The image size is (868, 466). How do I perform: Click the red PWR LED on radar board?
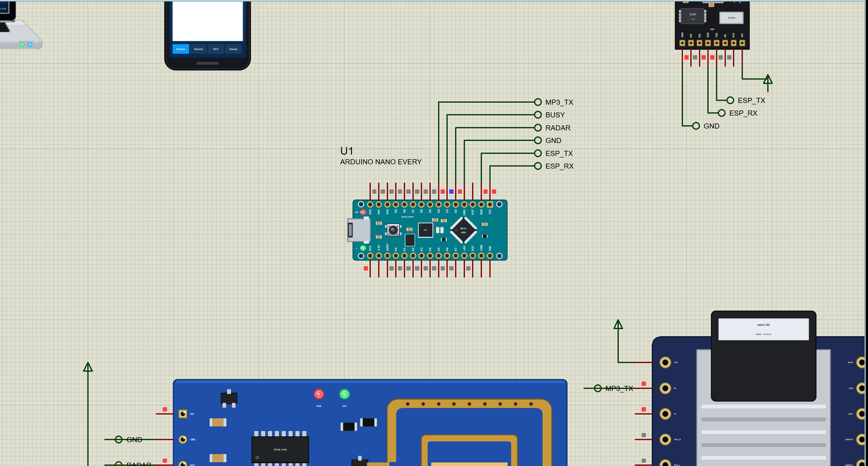319,394
